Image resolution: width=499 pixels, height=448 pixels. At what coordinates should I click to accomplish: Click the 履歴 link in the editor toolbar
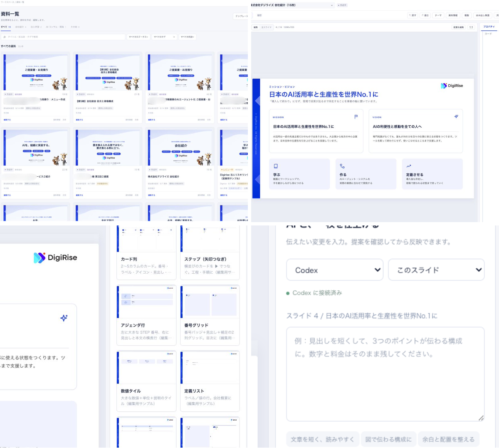[x=259, y=15]
